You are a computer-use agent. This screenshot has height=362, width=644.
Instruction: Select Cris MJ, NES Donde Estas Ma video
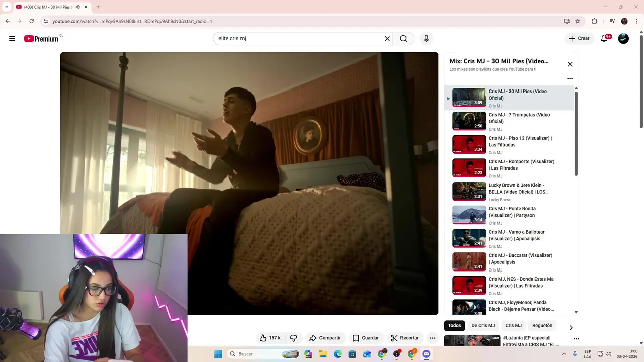[509, 286]
